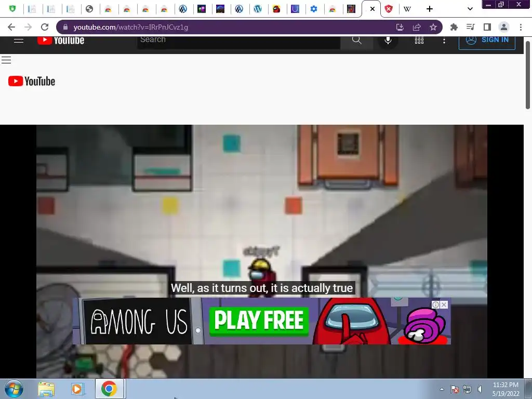Open the Chrome three-dot menu
Image resolution: width=532 pixels, height=399 pixels.
coord(521,27)
